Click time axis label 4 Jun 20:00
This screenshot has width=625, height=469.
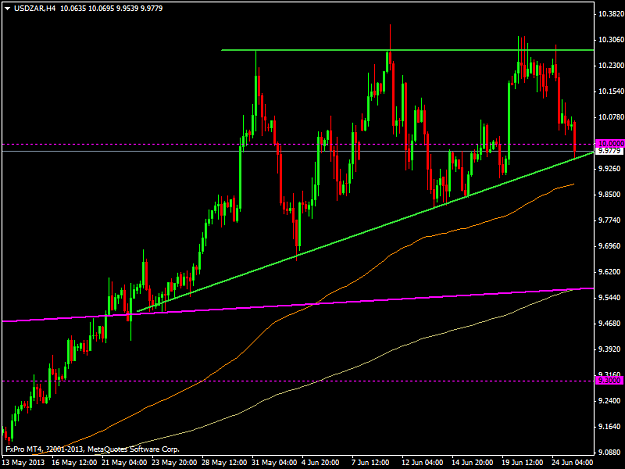click(320, 463)
